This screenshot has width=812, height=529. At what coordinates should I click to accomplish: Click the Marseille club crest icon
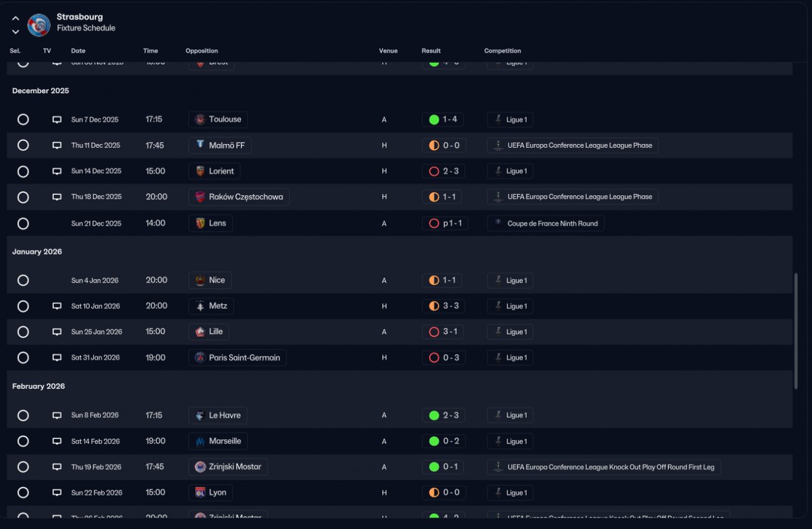(x=200, y=441)
